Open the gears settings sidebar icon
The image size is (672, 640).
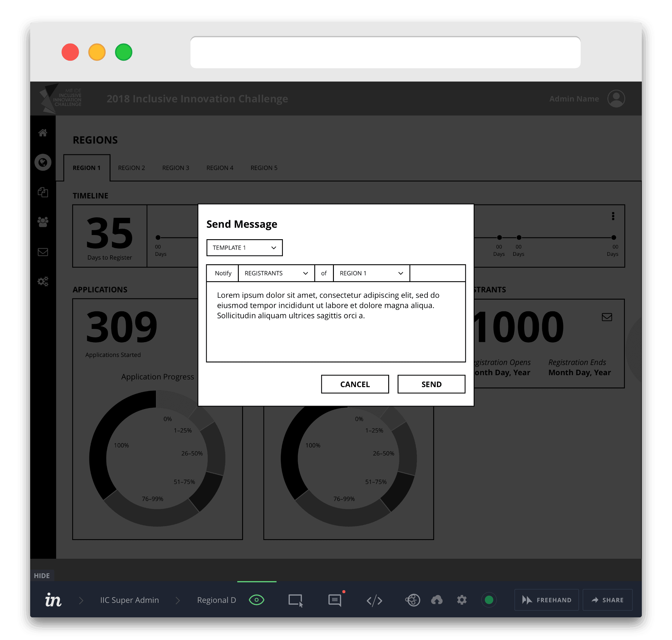43,281
